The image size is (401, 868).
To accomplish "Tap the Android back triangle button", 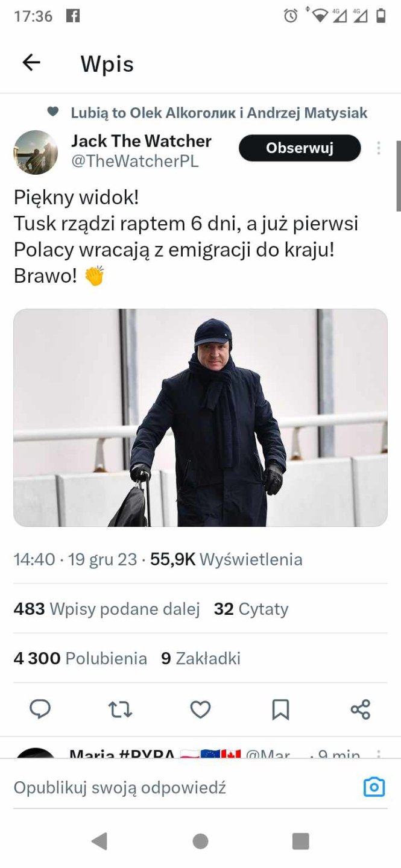I will (99, 841).
